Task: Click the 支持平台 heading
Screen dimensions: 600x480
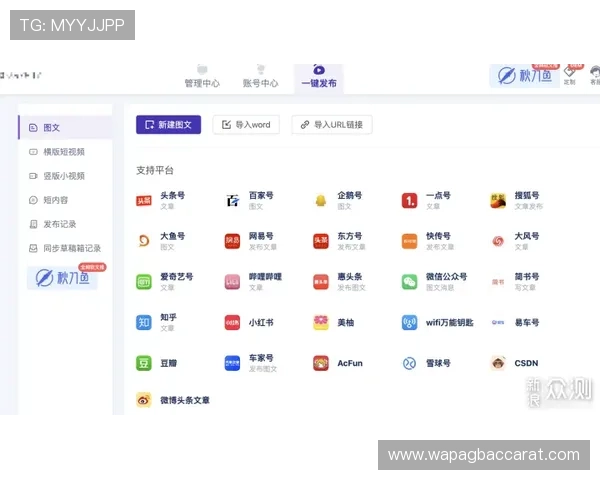Action: (x=155, y=170)
